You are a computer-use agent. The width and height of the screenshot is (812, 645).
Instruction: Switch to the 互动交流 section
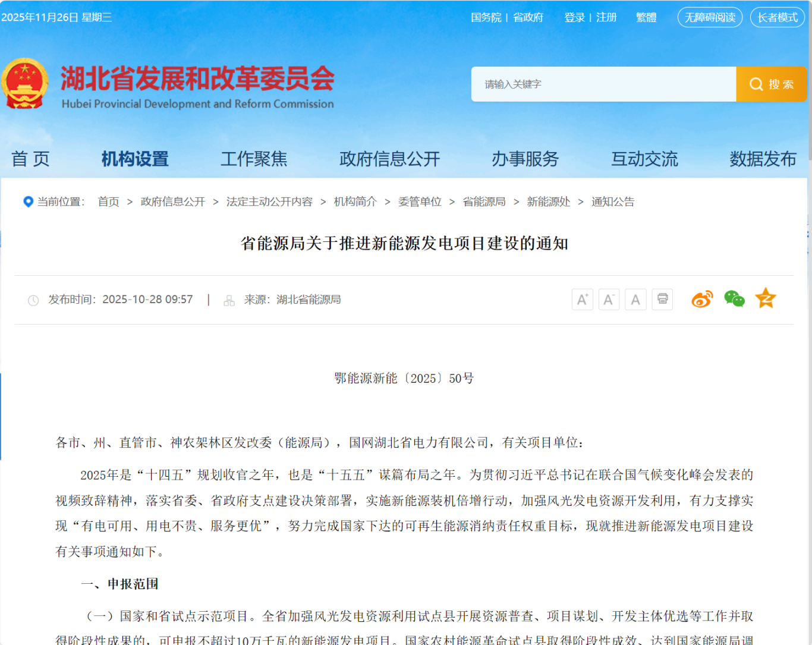(644, 159)
